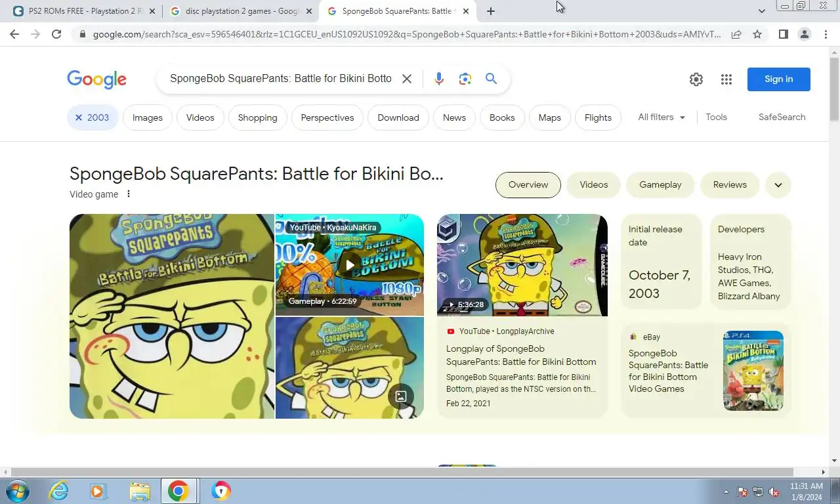Screen dimensions: 840x504
Task: Expand the All filters dropdown
Action: 661,117
